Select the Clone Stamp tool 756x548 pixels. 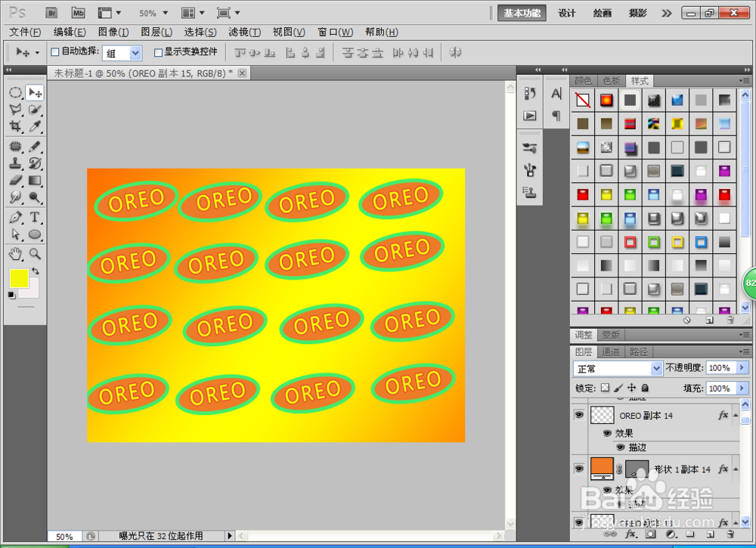tap(15, 163)
